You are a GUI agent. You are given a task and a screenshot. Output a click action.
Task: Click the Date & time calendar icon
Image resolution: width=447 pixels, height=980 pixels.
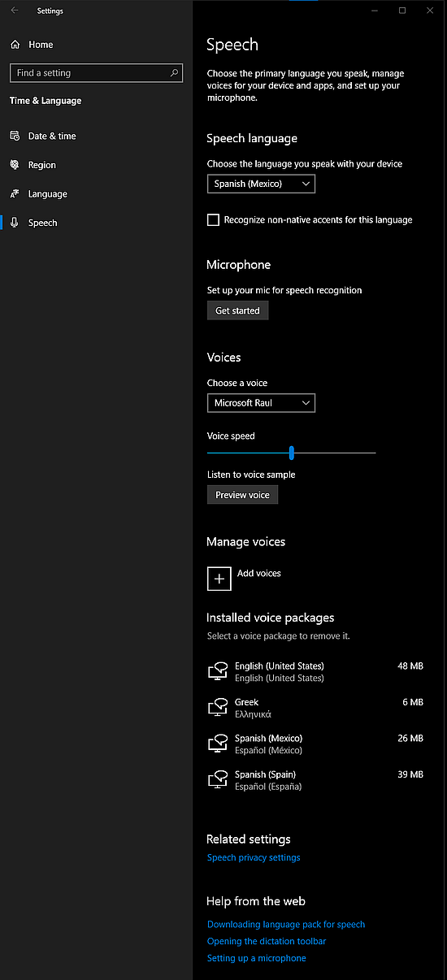15,136
